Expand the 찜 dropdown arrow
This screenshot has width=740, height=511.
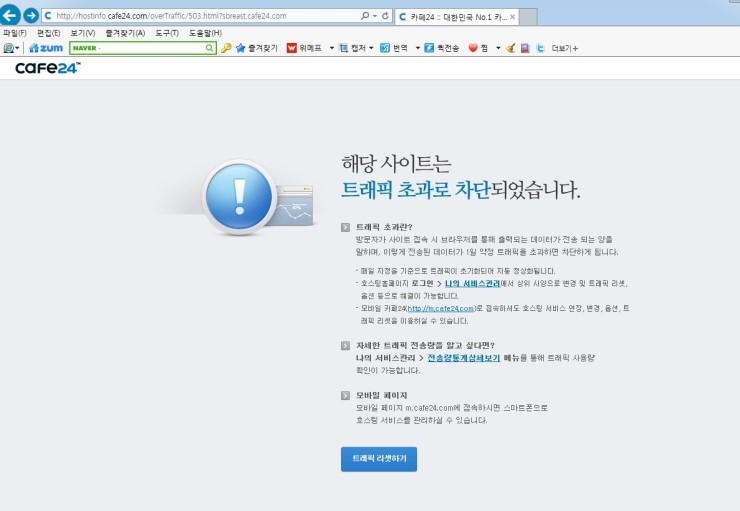click(x=498, y=48)
